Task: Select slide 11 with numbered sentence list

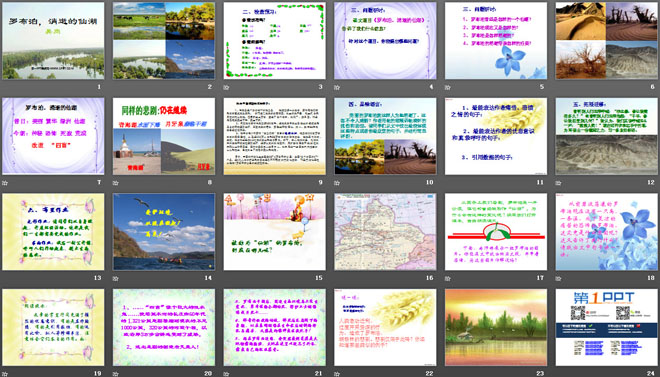Action: (x=496, y=136)
